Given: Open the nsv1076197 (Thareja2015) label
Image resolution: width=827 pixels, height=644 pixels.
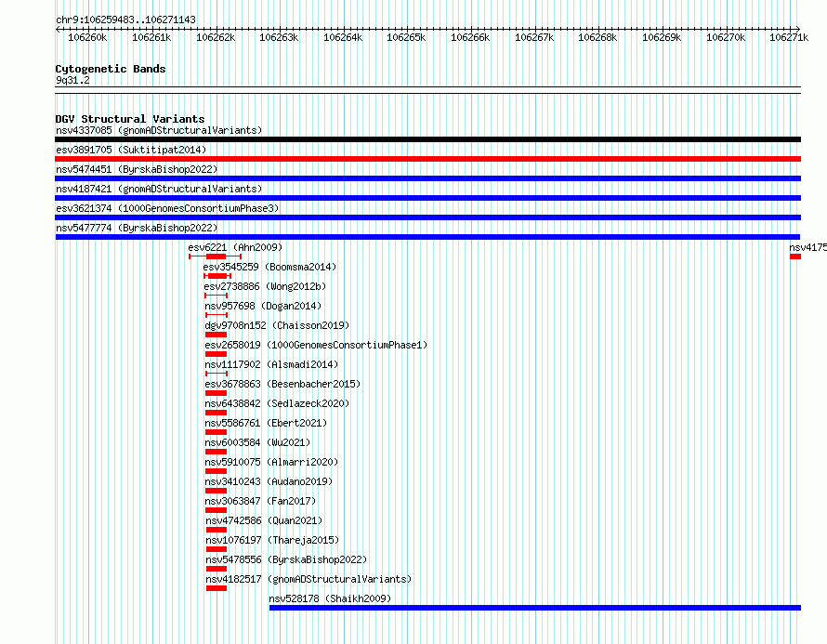Looking at the screenshot, I should tap(272, 540).
